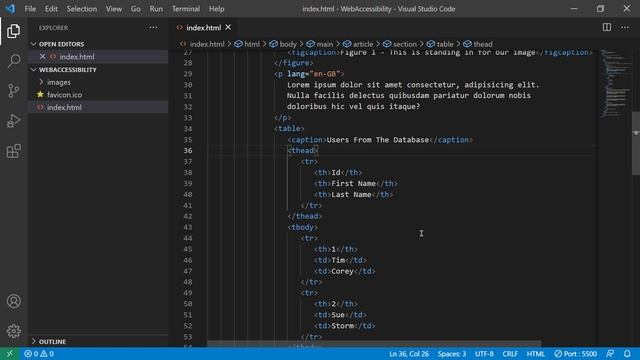The width and height of the screenshot is (640, 360).
Task: Click the Port : 5500 Live Server button
Action: [x=576, y=354]
